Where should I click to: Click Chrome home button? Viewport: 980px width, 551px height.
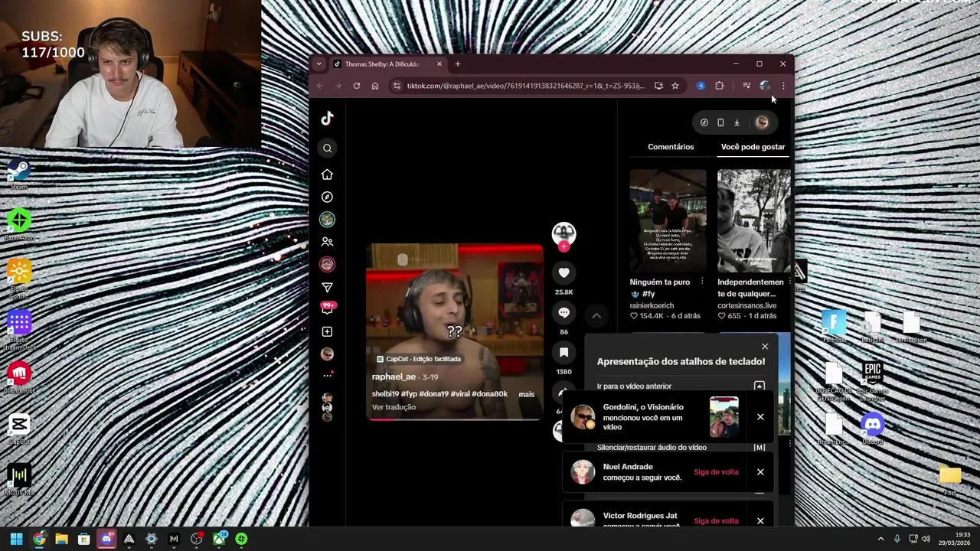pos(375,86)
